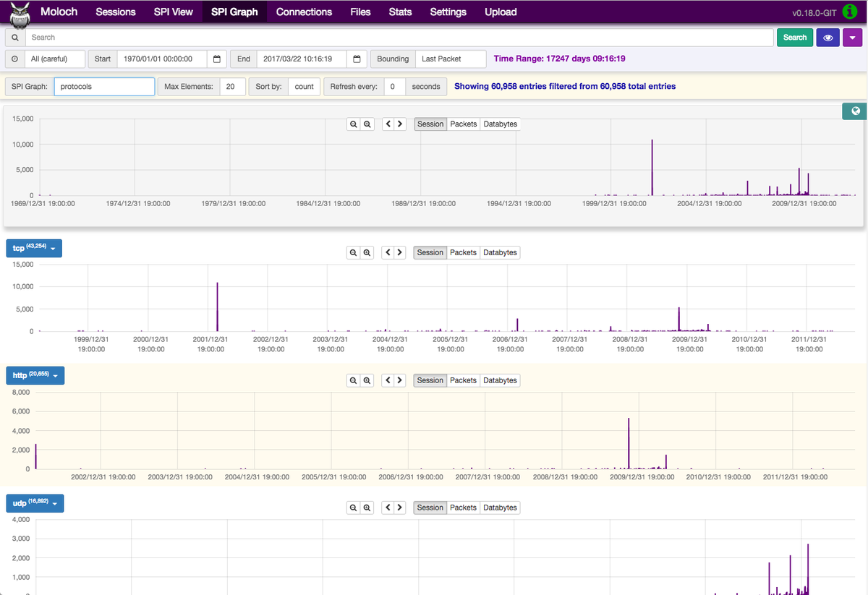The height and width of the screenshot is (595, 868).
Task: Click the green Search button
Action: click(x=795, y=38)
